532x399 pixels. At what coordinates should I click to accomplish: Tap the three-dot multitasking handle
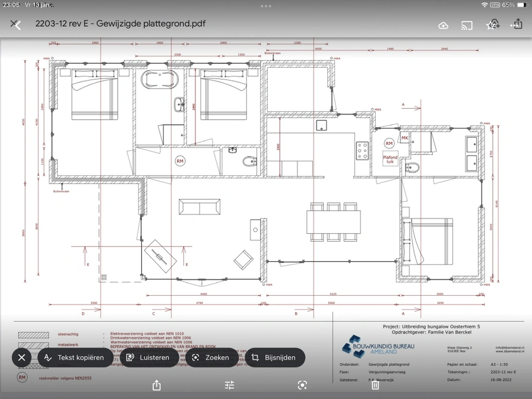pos(266,5)
